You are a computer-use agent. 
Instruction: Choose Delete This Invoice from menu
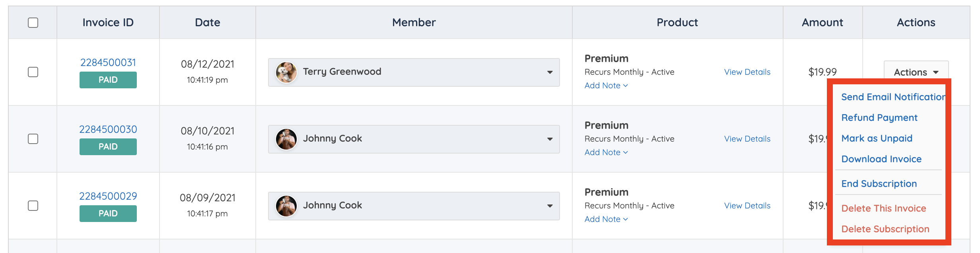884,208
